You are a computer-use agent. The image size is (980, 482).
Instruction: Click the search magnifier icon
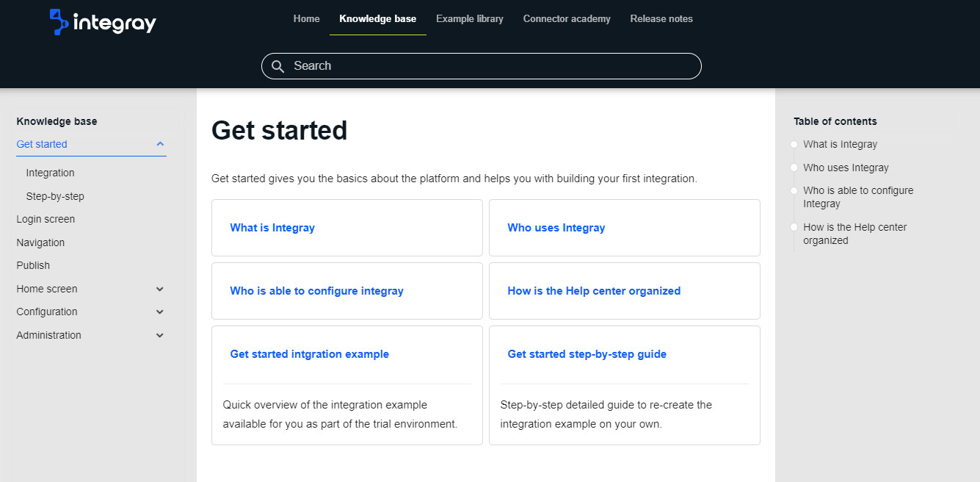pyautogui.click(x=277, y=66)
